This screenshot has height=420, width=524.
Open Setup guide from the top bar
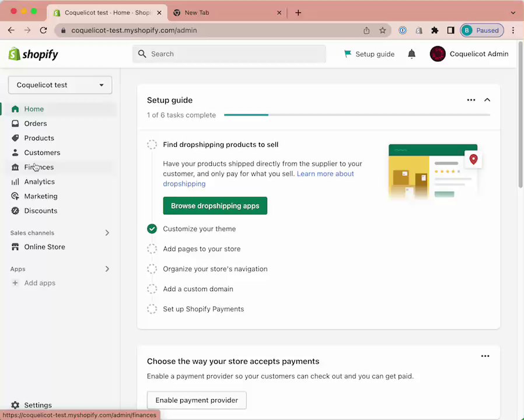point(369,54)
